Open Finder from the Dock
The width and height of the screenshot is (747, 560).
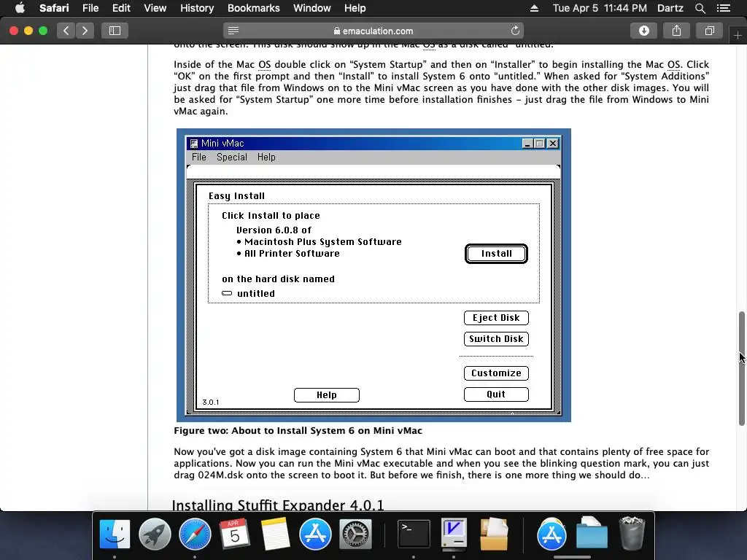115,534
